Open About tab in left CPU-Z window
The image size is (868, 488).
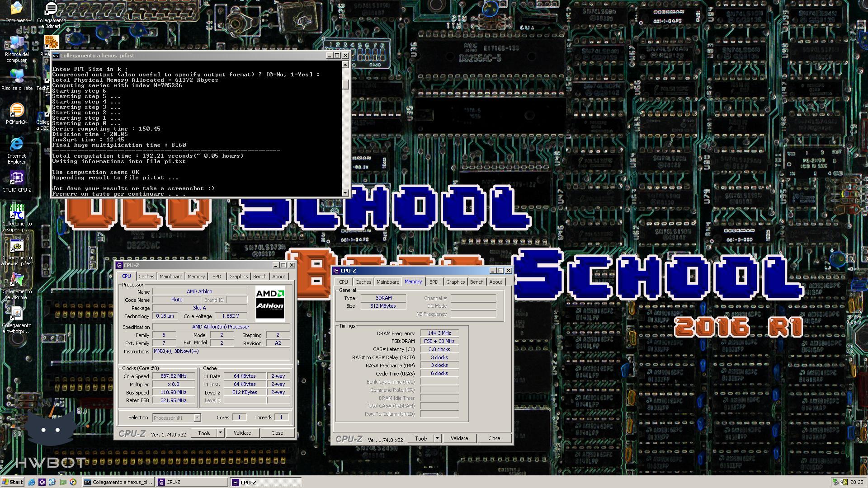click(279, 277)
